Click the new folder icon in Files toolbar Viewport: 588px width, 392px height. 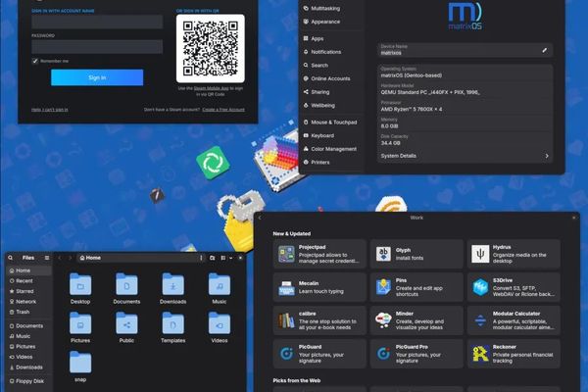pyautogui.click(x=213, y=258)
